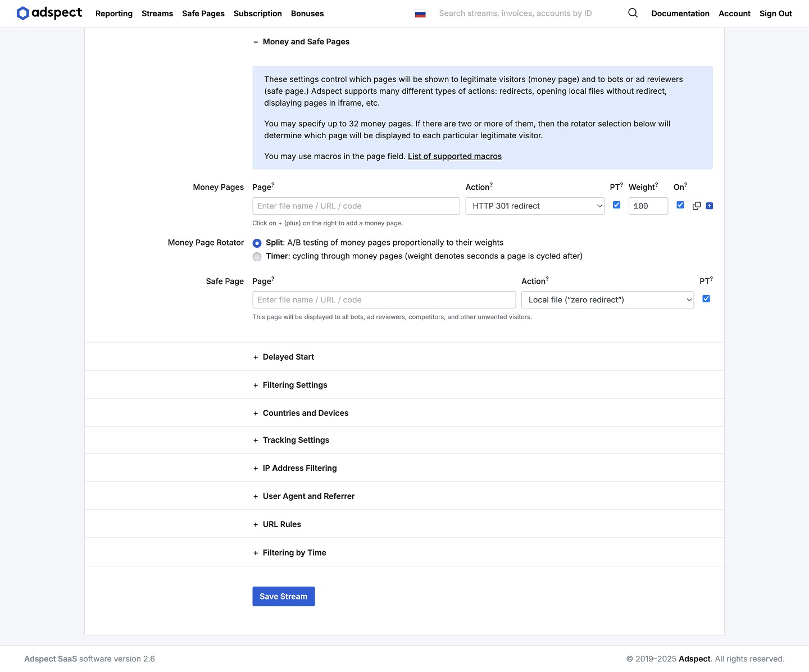The width and height of the screenshot is (809, 672).
Task: Open the Streams menu item
Action: (157, 13)
